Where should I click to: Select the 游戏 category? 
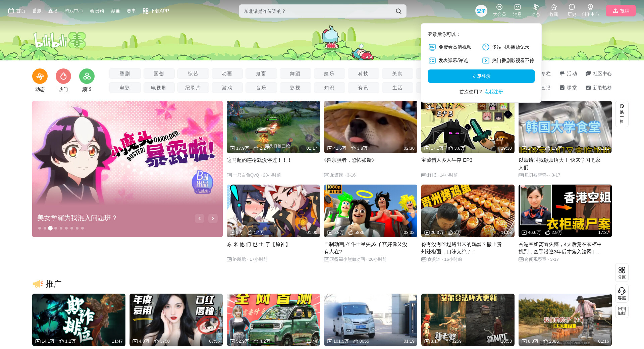click(x=227, y=88)
